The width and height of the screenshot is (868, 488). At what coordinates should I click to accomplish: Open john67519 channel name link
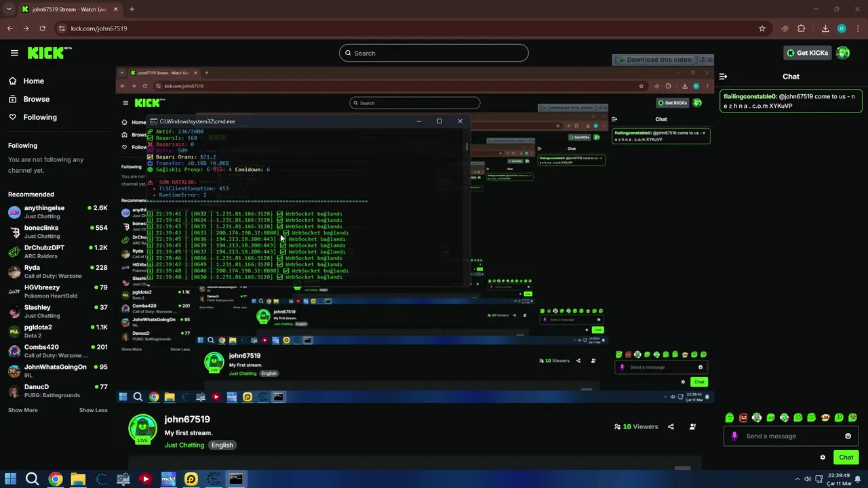coord(187,420)
